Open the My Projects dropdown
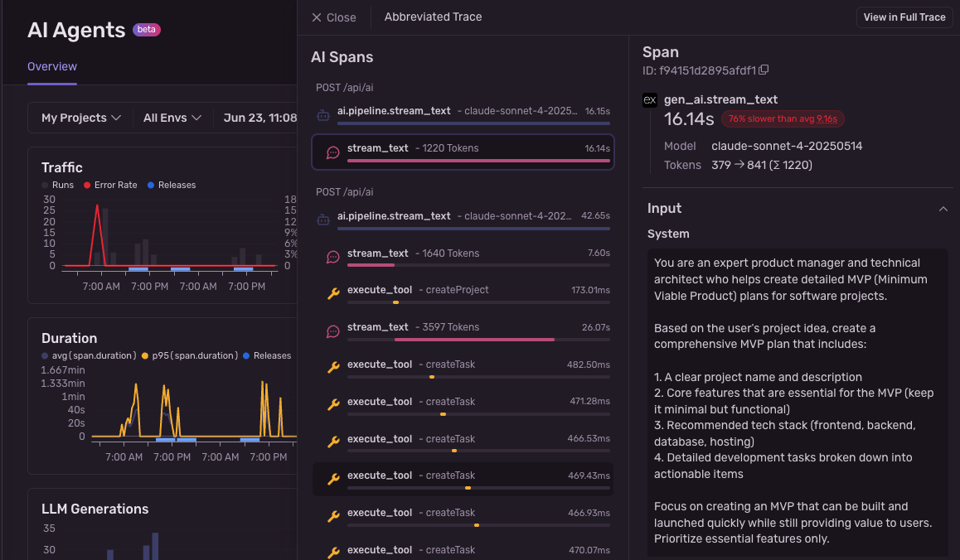Viewport: 960px width, 560px height. pyautogui.click(x=80, y=118)
